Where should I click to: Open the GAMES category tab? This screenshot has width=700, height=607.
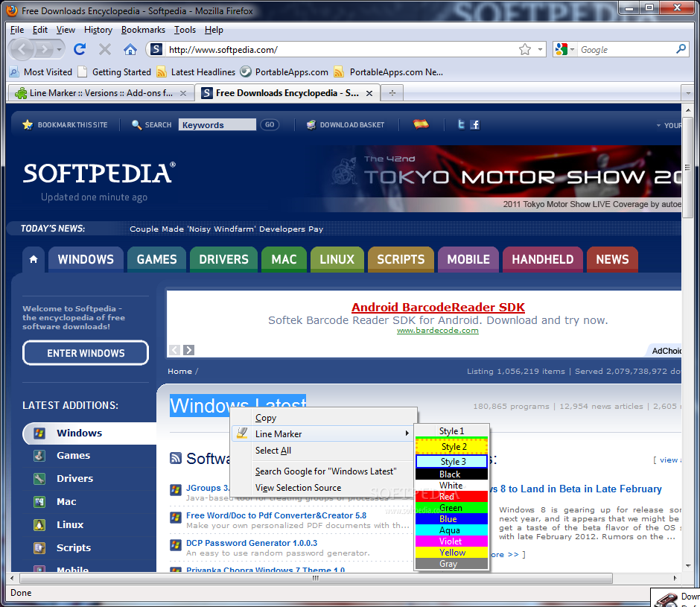[156, 259]
